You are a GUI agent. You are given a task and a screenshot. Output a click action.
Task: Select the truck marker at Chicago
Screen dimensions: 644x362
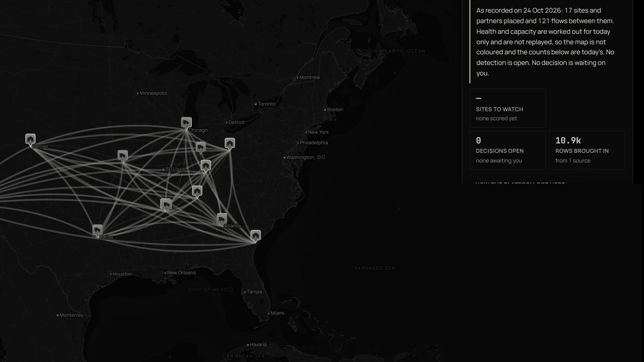tap(186, 123)
